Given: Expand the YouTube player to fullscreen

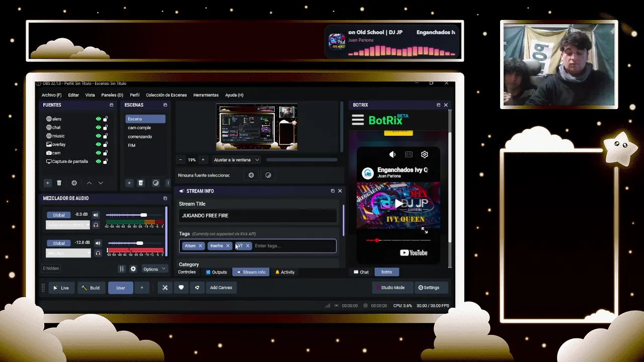Looking at the screenshot, I should 425,230.
